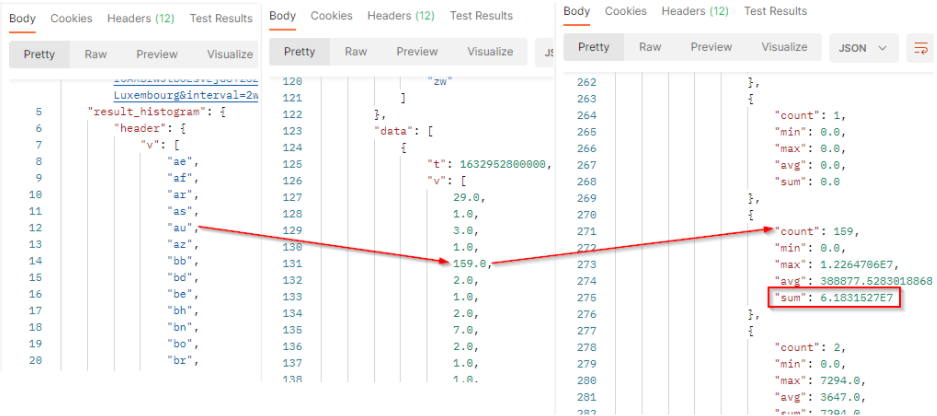
Task: Choose Visualize view in the right panel
Action: pyautogui.click(x=784, y=47)
